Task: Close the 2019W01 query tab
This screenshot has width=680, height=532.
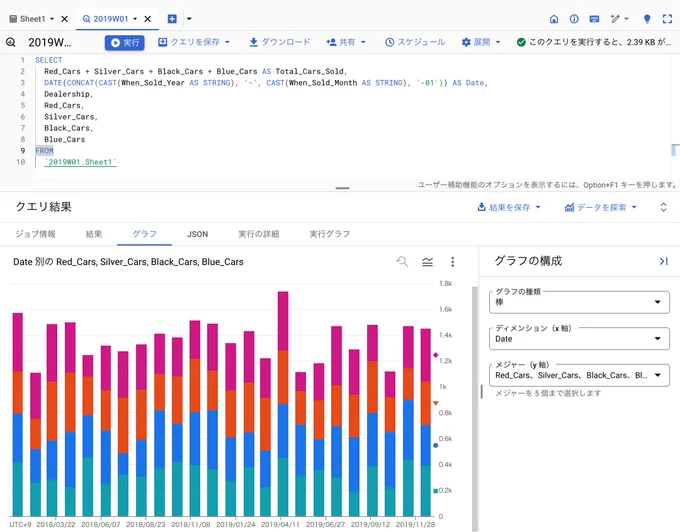Action: pos(148,19)
